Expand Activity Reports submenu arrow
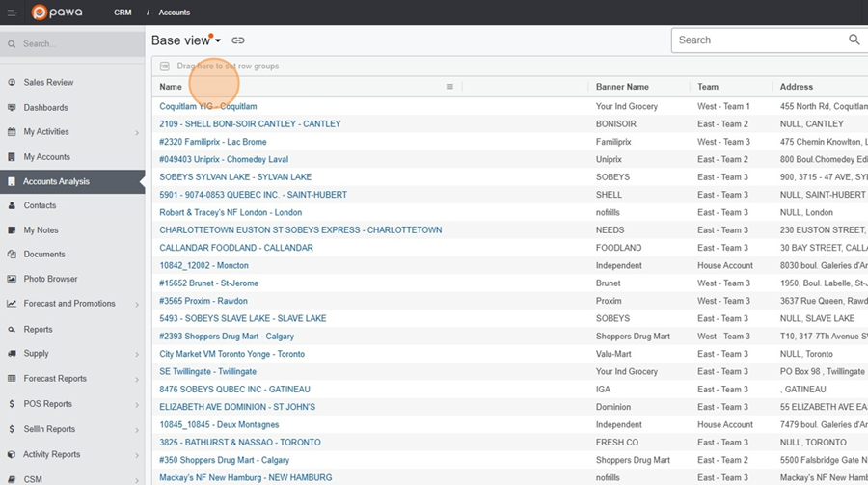 click(137, 456)
